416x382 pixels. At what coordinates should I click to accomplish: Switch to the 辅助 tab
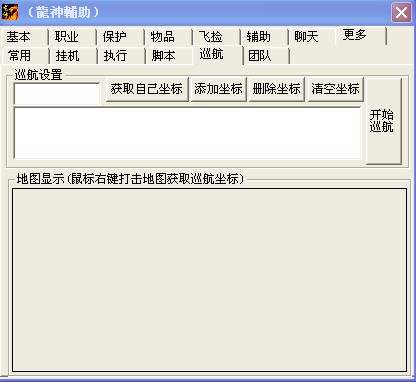click(x=265, y=37)
